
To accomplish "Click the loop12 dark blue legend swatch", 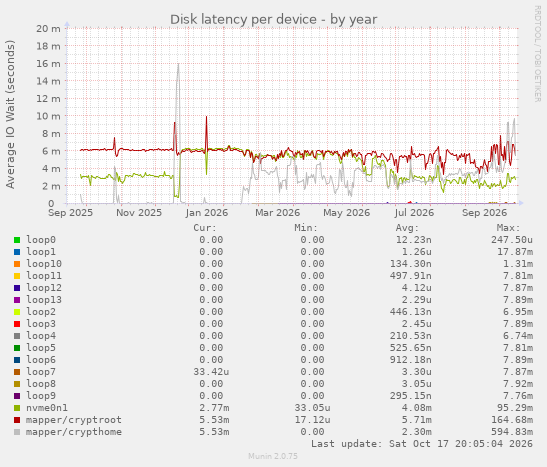I will [17, 288].
